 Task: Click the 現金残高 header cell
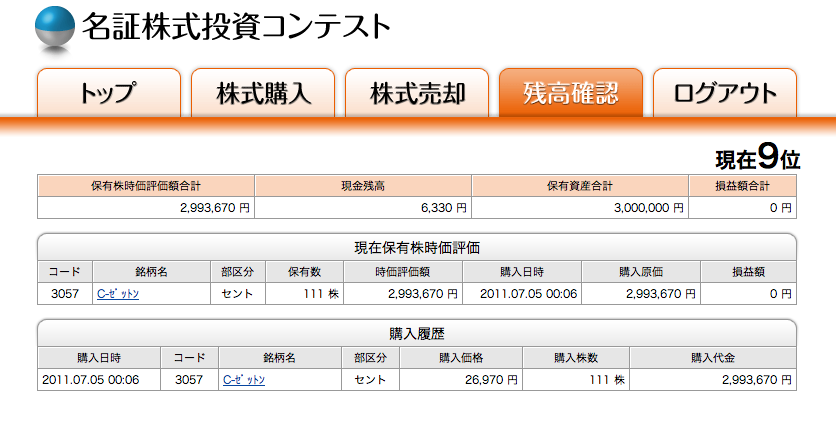pos(363,186)
